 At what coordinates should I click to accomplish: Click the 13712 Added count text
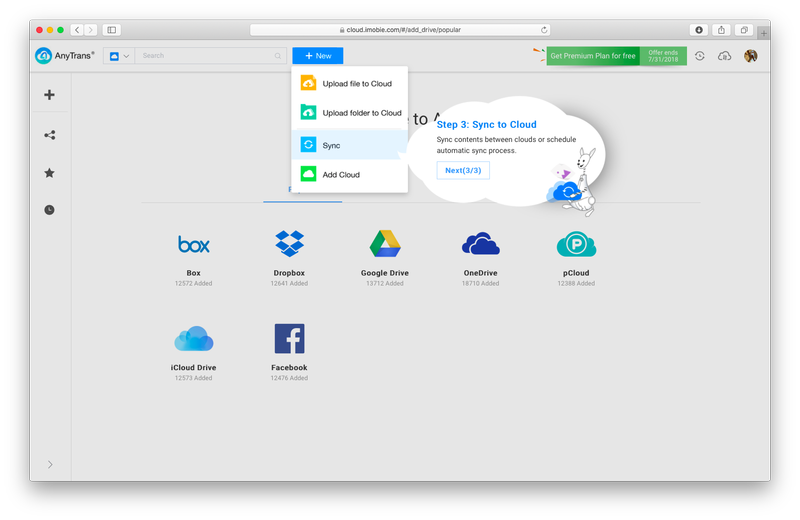coord(385,283)
